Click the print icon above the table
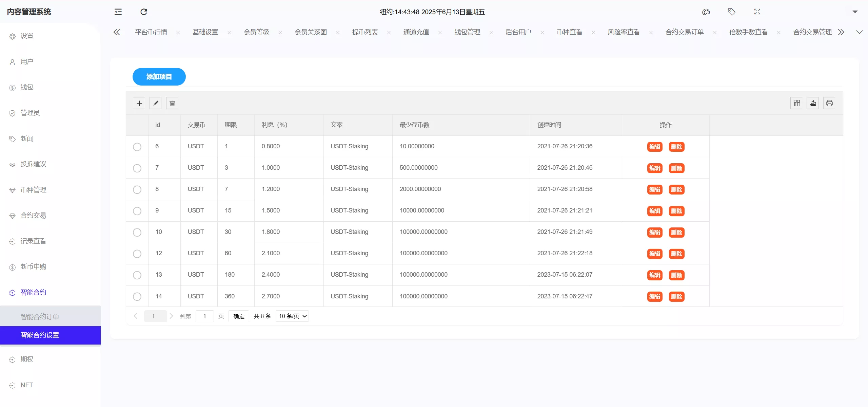 (x=829, y=103)
